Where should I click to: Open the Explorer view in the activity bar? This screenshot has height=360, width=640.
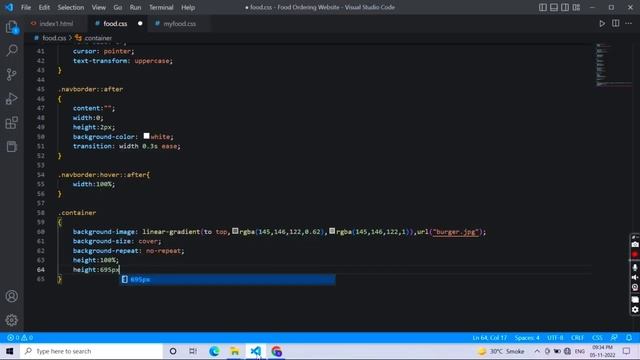pyautogui.click(x=12, y=27)
